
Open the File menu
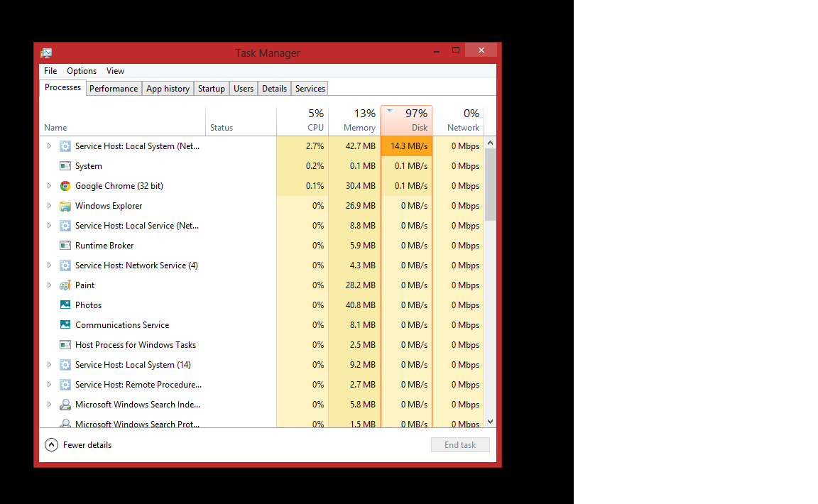[x=50, y=71]
